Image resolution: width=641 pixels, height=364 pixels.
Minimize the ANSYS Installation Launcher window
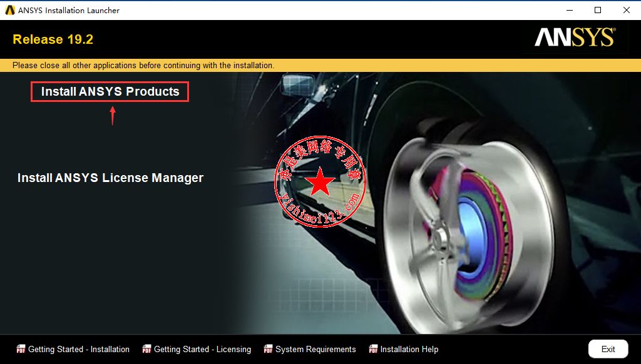click(570, 10)
